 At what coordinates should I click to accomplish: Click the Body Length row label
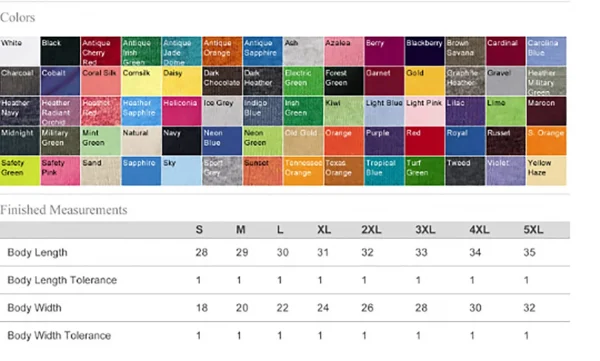point(38,253)
